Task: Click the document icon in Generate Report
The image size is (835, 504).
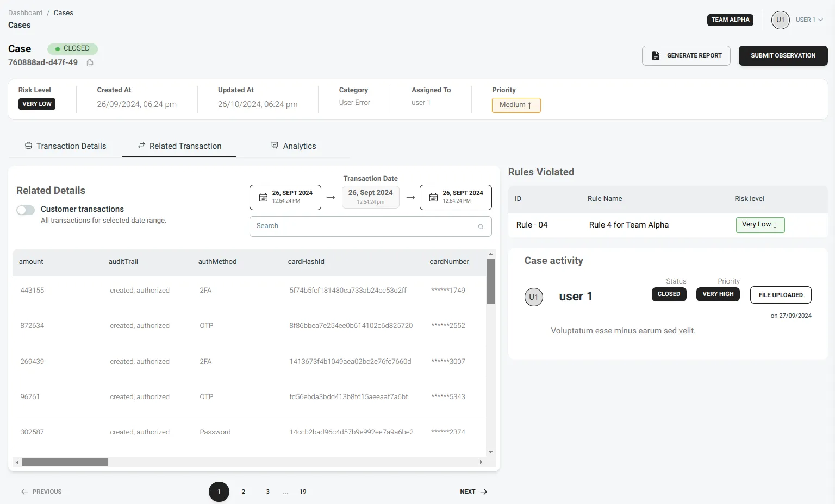Action: (x=656, y=56)
